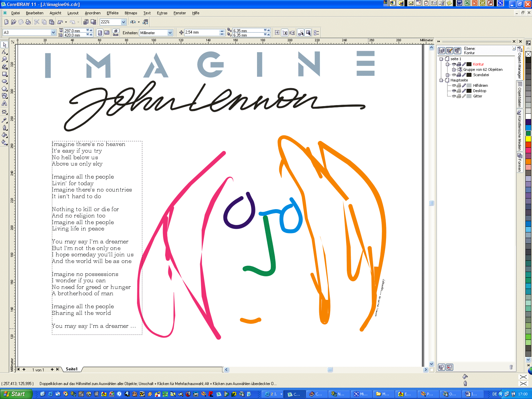
Task: Click the Undo arrow icon
Action: 60,22
